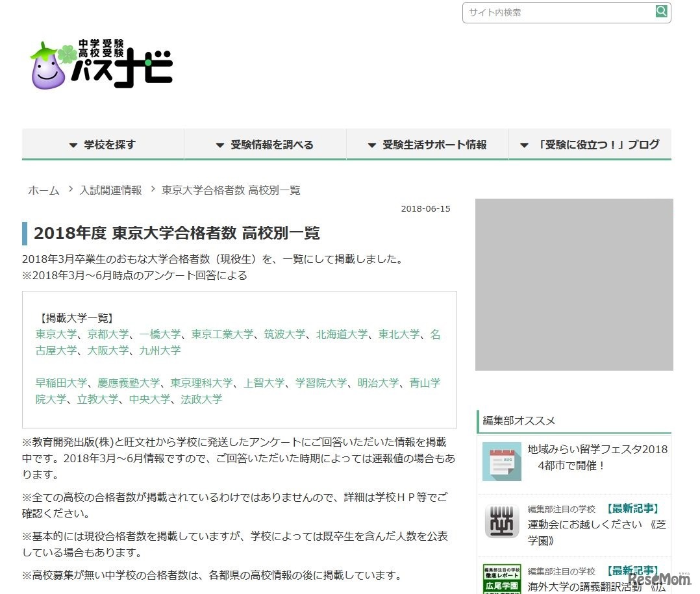Click the search magnifier icon
This screenshot has width=700, height=594.
pos(661,12)
